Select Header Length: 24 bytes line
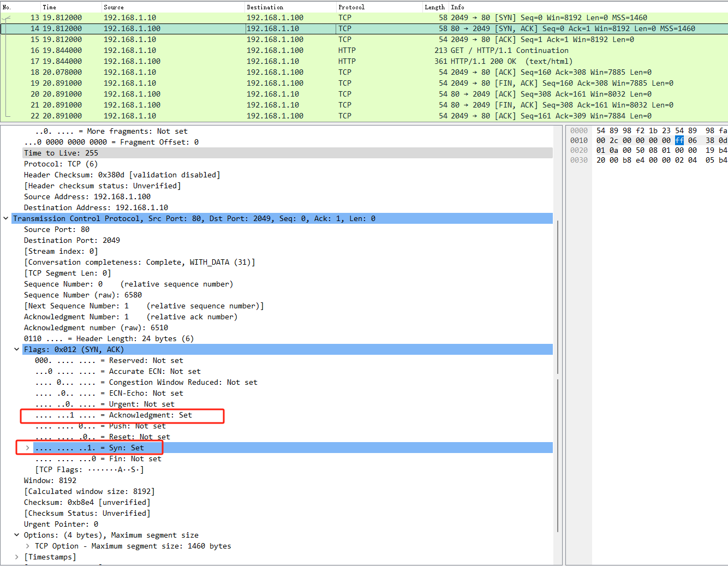 (x=109, y=338)
